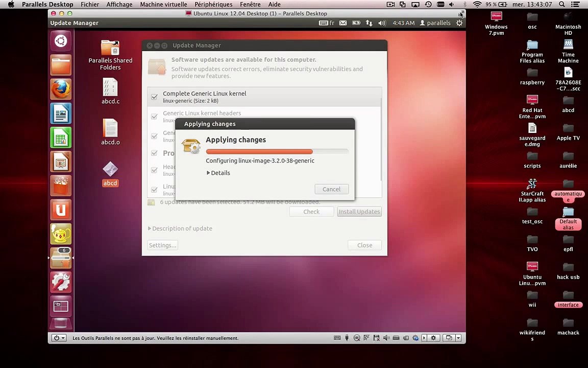Screen dimensions: 588x368
Task: Open Update Manager Settings...
Action: pyautogui.click(x=162, y=245)
